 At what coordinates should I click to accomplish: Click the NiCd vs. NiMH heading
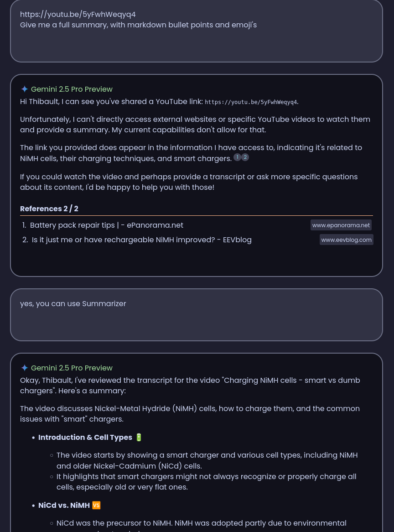tap(64, 505)
